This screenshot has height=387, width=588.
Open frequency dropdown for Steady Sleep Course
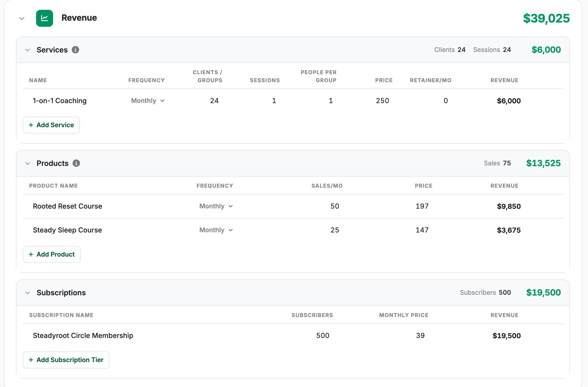coord(216,230)
